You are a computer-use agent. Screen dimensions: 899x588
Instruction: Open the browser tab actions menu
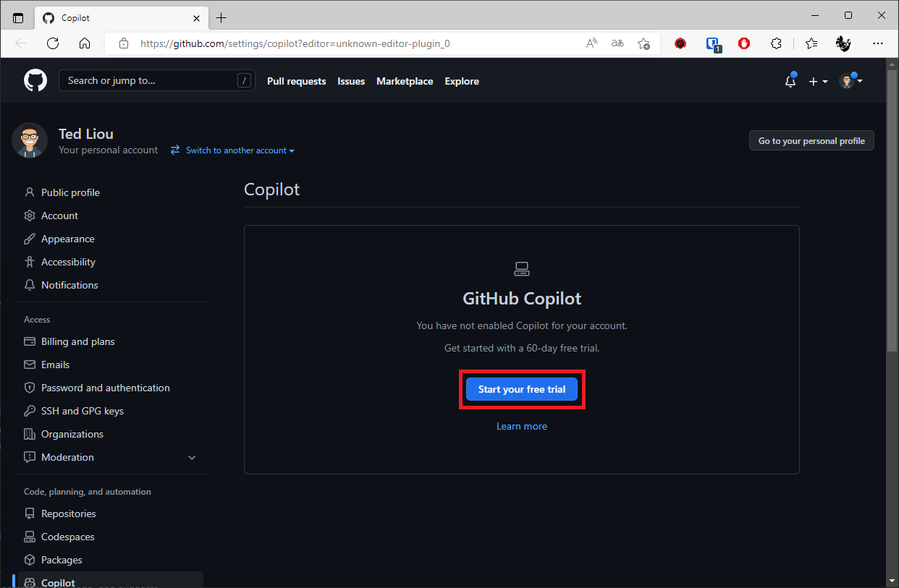(18, 18)
